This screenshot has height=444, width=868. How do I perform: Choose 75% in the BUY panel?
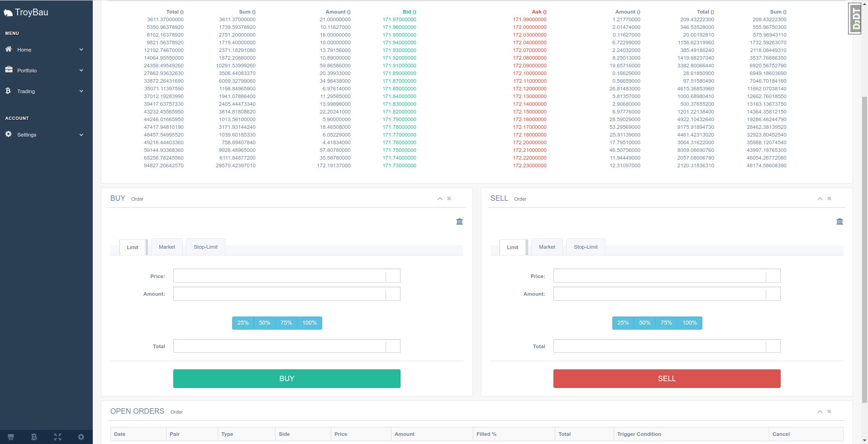[286, 323]
